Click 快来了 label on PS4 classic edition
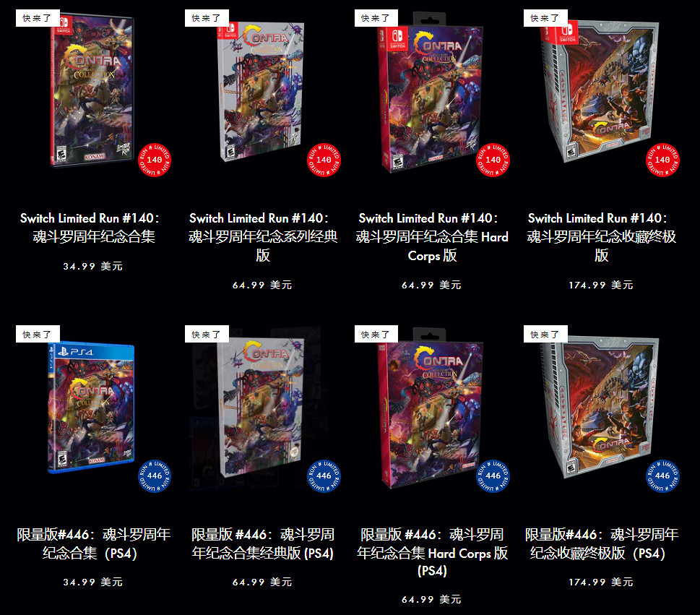Screen dimensions: 700x615 click(x=207, y=334)
